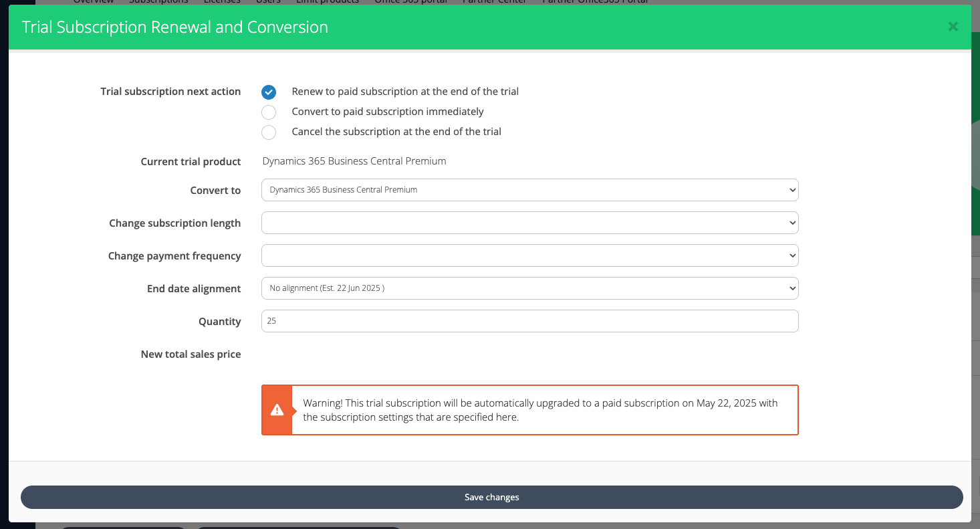Expand the End date alignment dropdown
Image resolution: width=980 pixels, height=529 pixels.
529,288
